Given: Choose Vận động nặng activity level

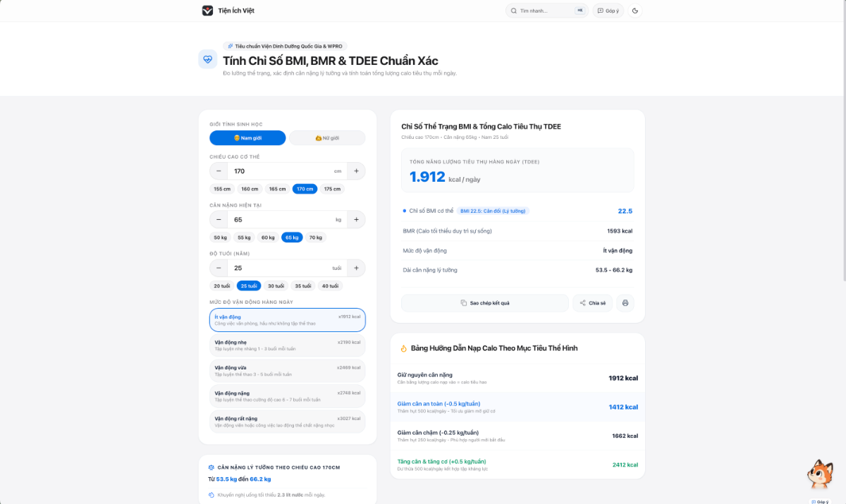Looking at the screenshot, I should 288,396.
